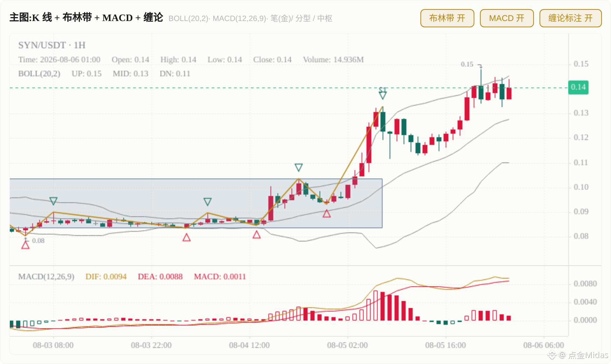The image size is (611, 364).
Task: Click the 0.0000 MACD axis label
Action: pos(585,320)
